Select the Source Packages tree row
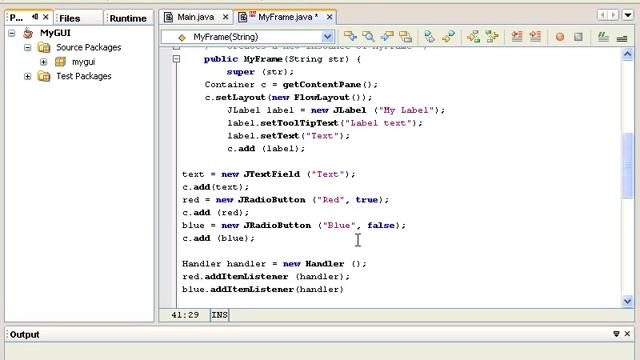640x360 pixels. coord(89,47)
